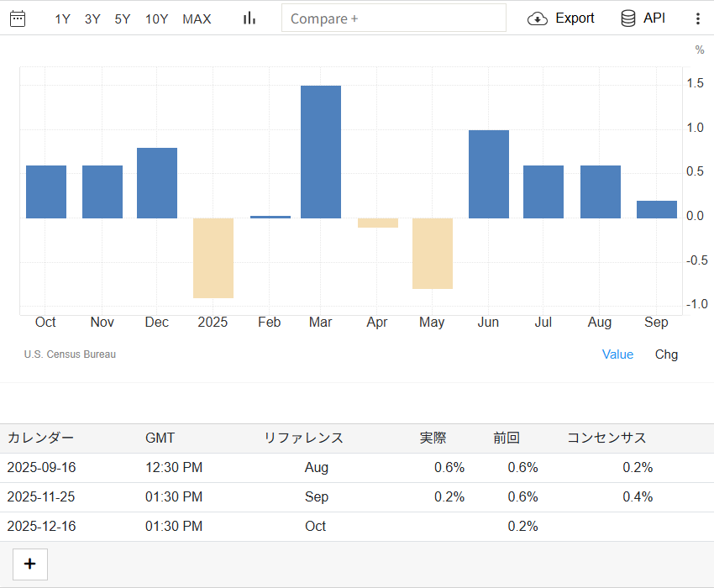714x588 pixels.
Task: Click the plus button below the table
Action: click(x=30, y=564)
